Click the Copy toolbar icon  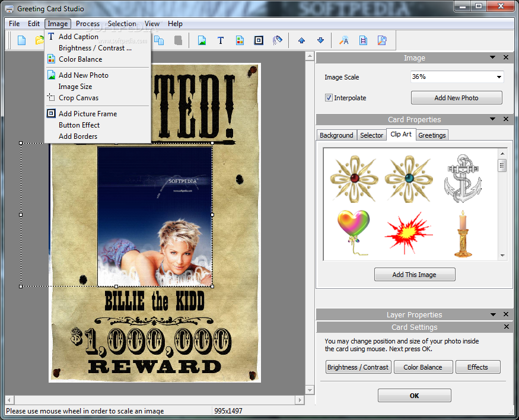[159, 40]
